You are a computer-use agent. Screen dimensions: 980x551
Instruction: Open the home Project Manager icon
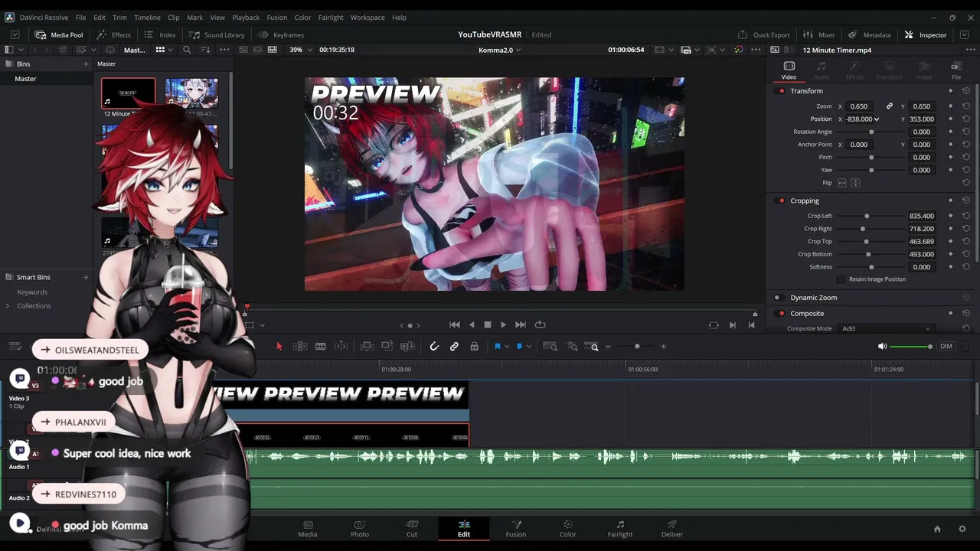click(937, 529)
